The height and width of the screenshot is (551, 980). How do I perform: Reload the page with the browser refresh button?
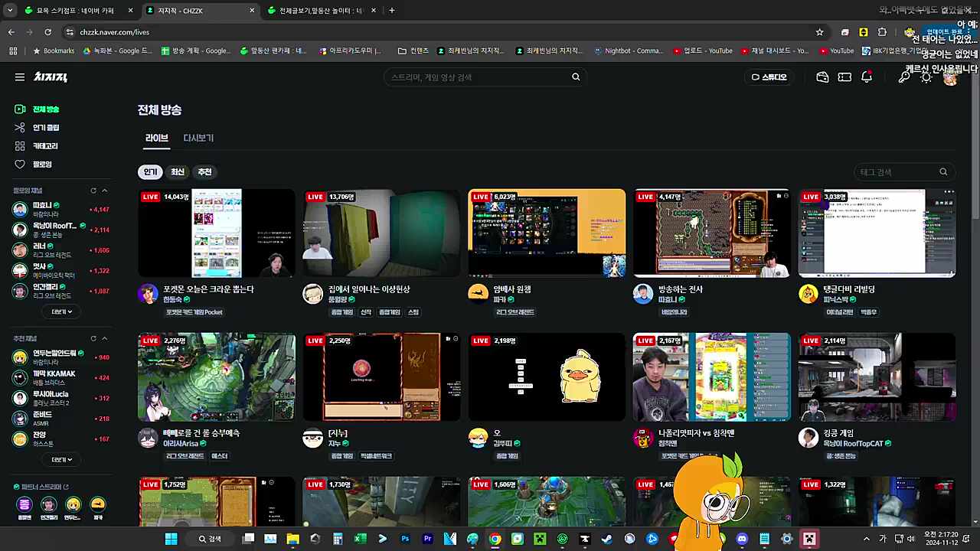[x=47, y=32]
